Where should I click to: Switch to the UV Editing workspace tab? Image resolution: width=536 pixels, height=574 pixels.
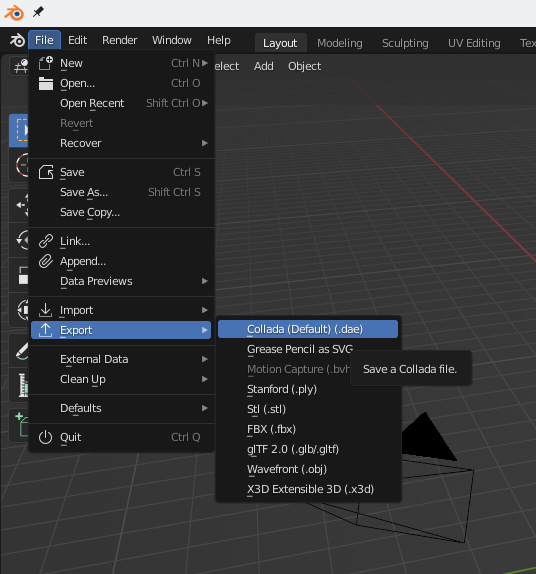tap(474, 43)
